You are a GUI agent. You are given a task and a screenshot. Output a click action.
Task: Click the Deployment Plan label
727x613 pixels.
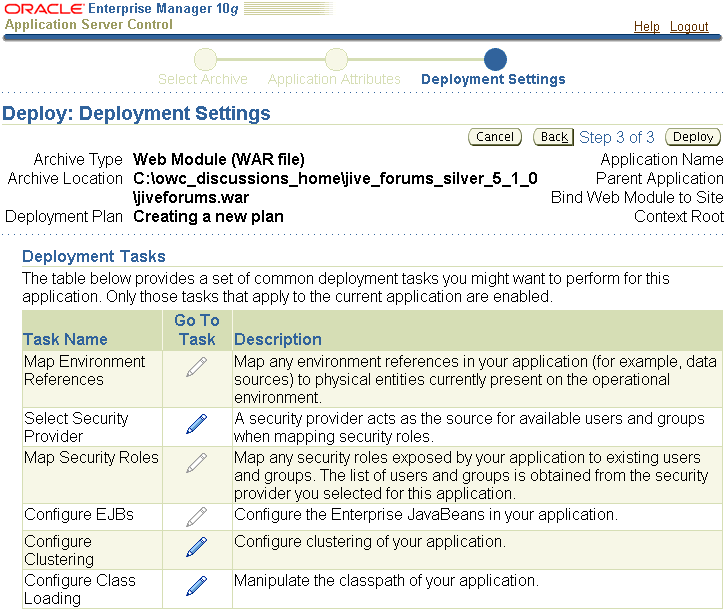pyautogui.click(x=64, y=217)
